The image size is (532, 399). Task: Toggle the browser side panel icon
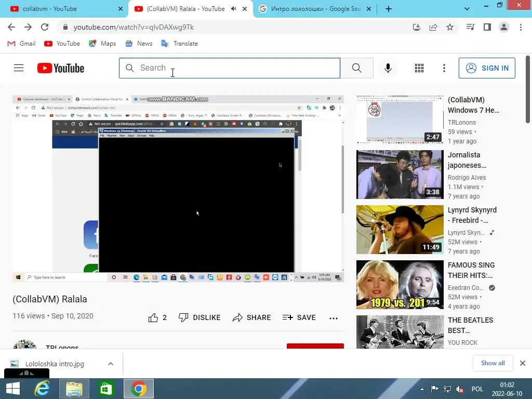pos(487,27)
